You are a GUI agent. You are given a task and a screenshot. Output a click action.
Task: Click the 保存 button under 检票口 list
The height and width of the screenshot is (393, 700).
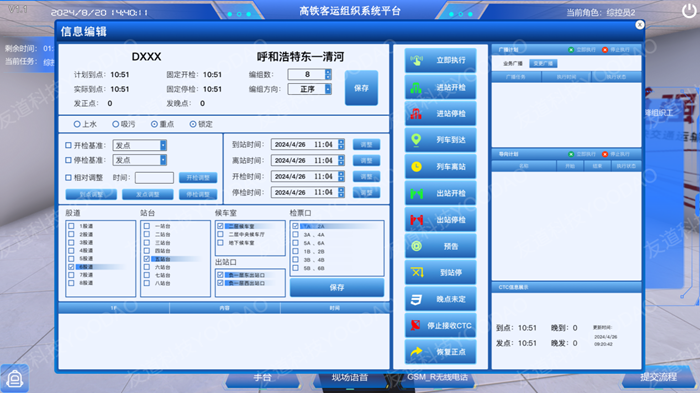pos(337,287)
